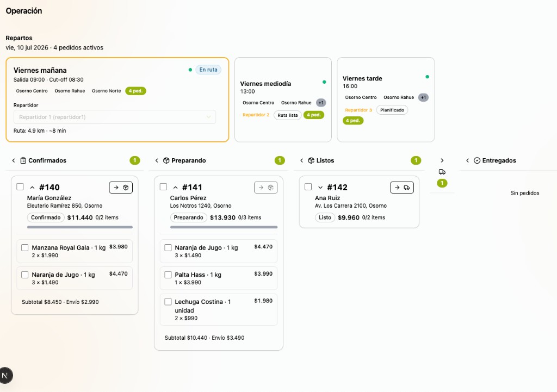The width and height of the screenshot is (557, 392).
Task: Check the Manzana Royal Gala item
Action: pyautogui.click(x=25, y=247)
